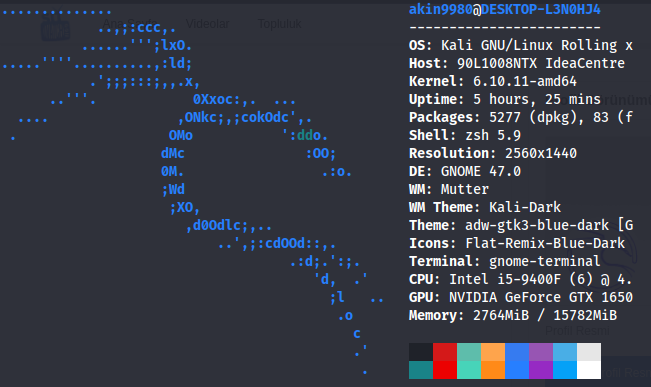
Task: Click the CPU line Intel i5-9400F
Action: tap(521, 279)
